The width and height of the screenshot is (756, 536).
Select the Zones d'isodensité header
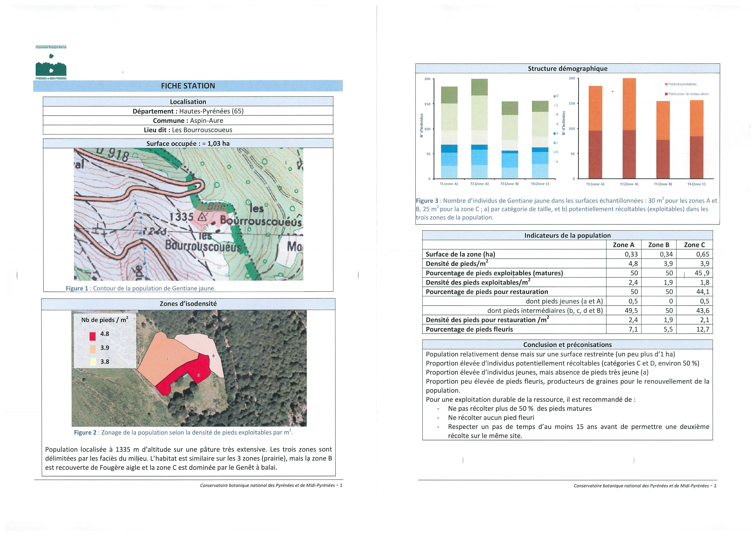pyautogui.click(x=188, y=304)
